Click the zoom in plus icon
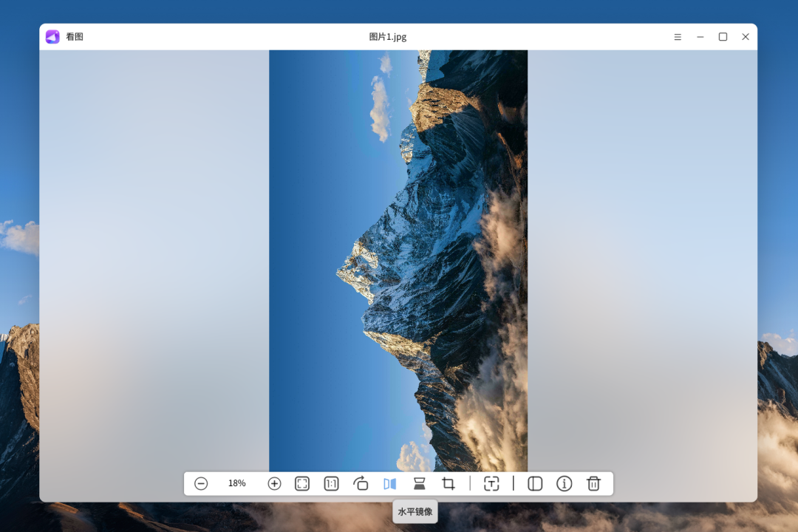This screenshot has width=798, height=532. pos(274,484)
